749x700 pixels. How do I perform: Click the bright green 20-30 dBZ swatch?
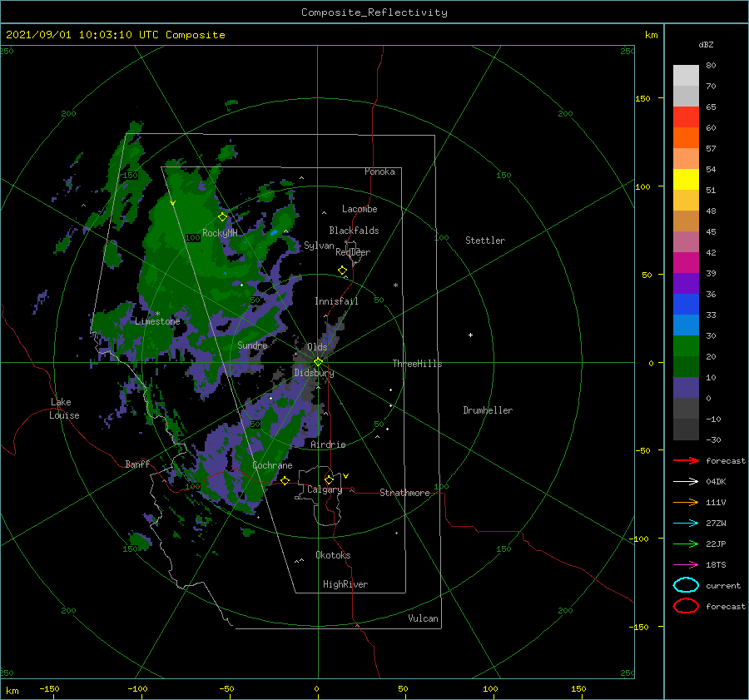[686, 346]
